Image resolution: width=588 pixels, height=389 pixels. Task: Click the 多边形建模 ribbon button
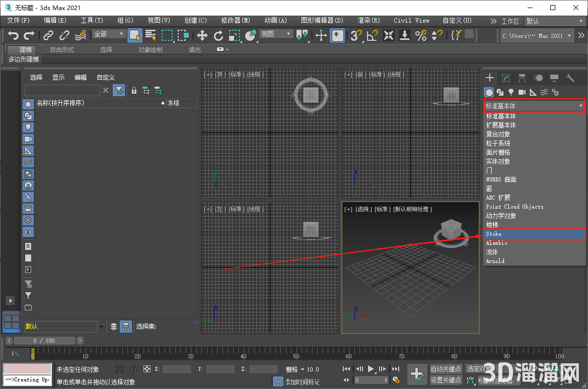[x=24, y=59]
